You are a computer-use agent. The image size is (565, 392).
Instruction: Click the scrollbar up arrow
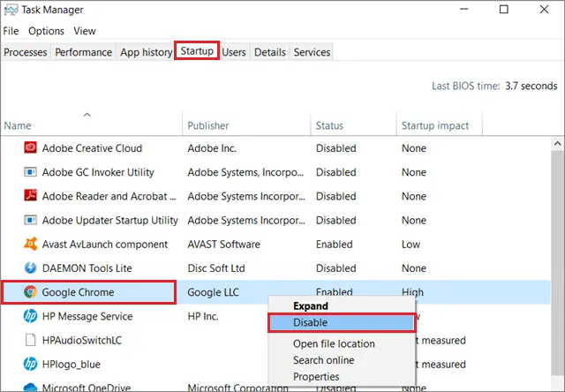click(x=557, y=144)
